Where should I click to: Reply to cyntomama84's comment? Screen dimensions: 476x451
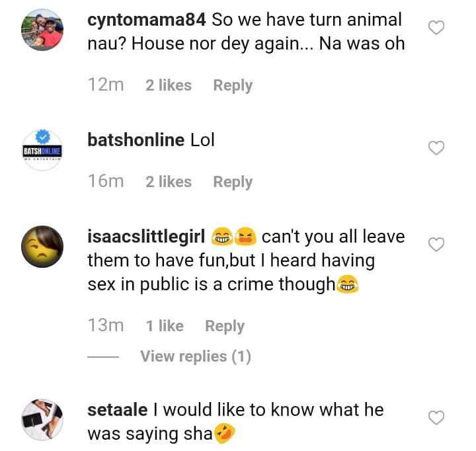click(x=233, y=85)
